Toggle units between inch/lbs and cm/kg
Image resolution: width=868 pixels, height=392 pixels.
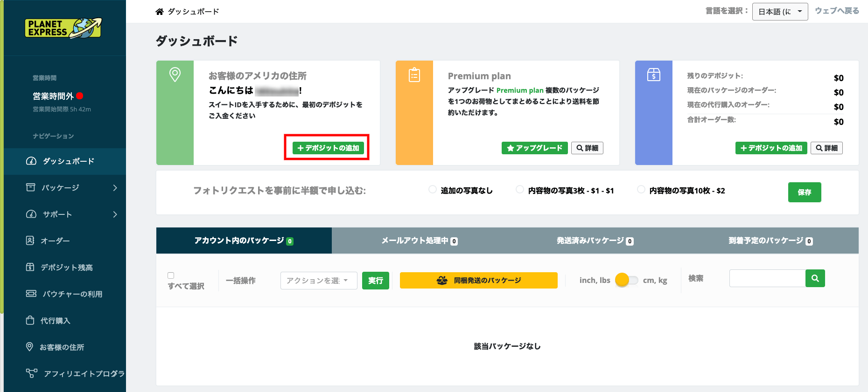(627, 280)
